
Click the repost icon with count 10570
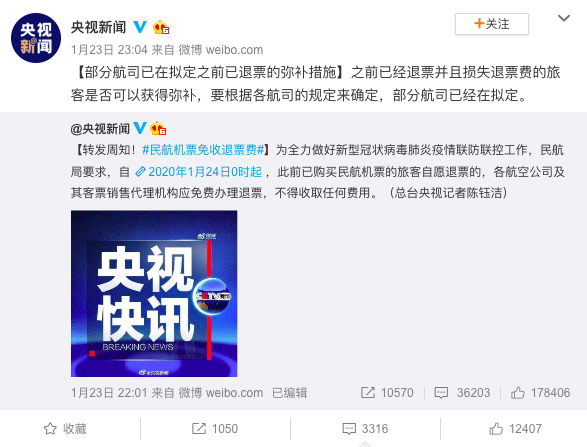click(x=367, y=393)
